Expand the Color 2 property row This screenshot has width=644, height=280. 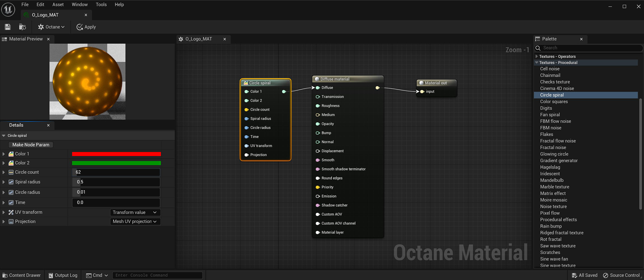(4, 163)
